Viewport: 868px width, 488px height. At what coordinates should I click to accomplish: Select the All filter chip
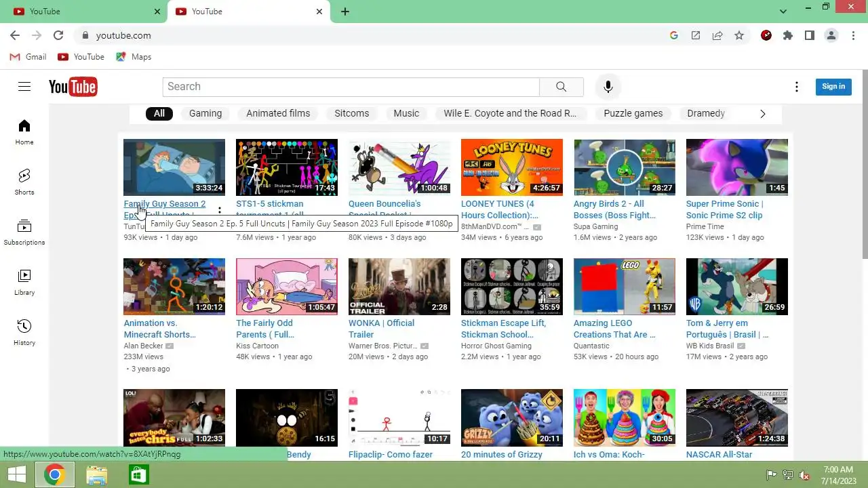pyautogui.click(x=159, y=113)
